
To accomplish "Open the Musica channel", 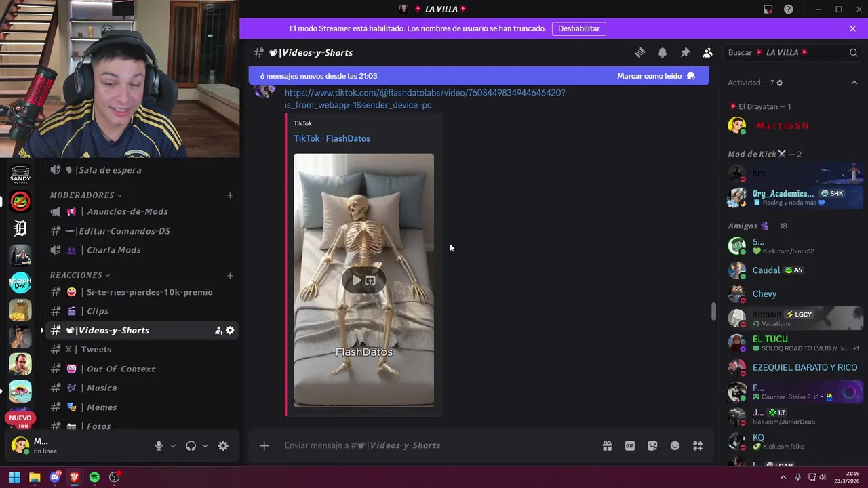I will 140,388.
